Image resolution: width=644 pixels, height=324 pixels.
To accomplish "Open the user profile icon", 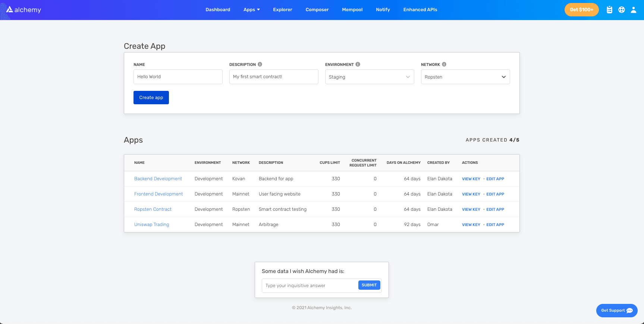I will pos(633,10).
